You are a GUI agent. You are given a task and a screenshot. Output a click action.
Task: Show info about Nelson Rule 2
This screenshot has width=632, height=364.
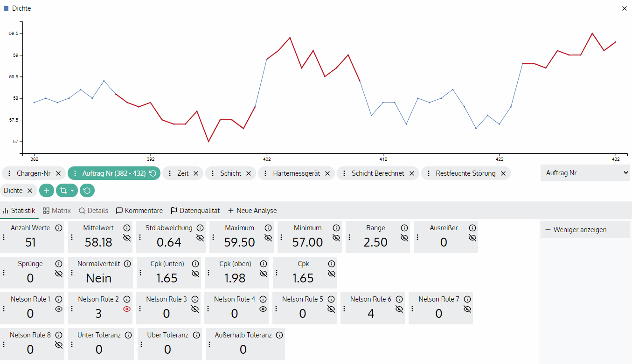tap(127, 299)
